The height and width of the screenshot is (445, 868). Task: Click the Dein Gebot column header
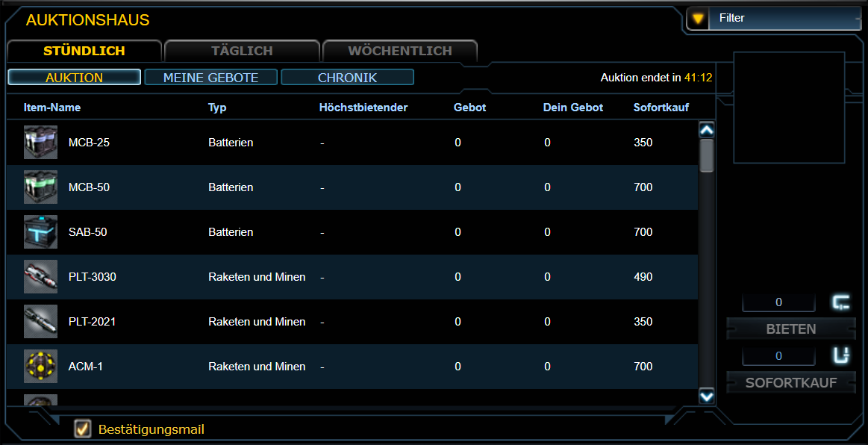[573, 108]
